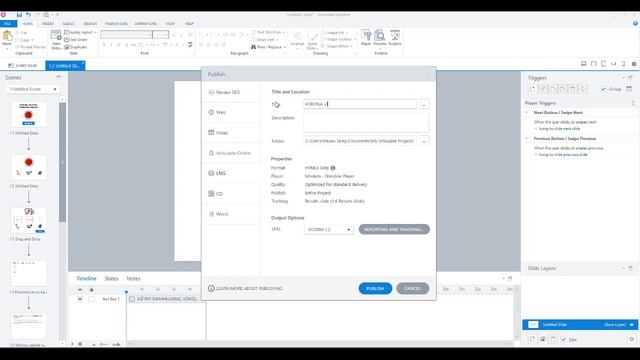This screenshot has width=640, height=360.
Task: Switch to the Timeline tab
Action: [x=87, y=278]
